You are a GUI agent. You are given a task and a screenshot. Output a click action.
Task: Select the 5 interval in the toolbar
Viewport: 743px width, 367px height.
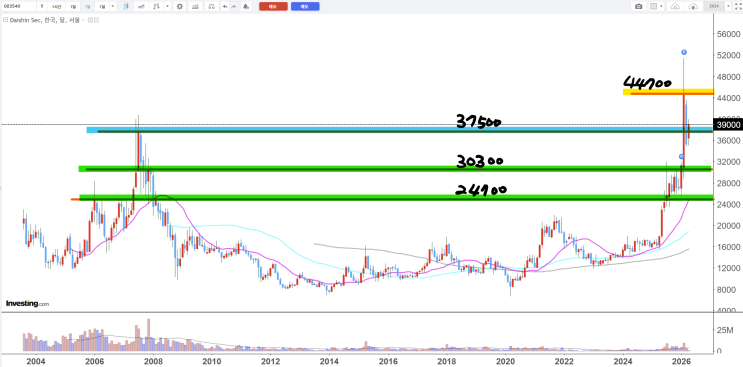[x=42, y=6]
